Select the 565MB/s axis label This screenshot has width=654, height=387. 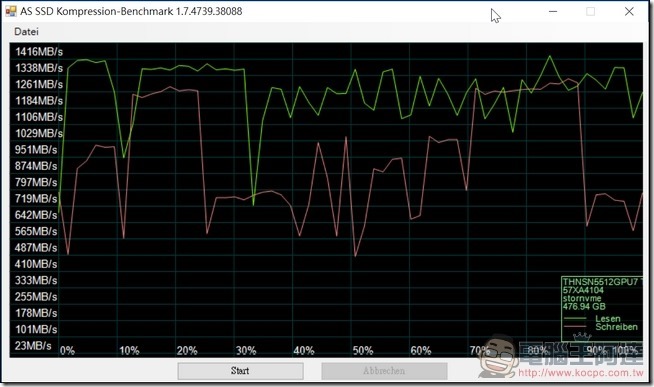tap(36, 231)
